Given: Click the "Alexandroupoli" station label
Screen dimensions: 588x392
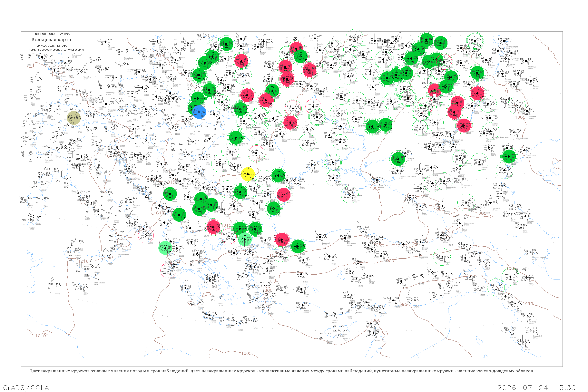Looking at the screenshot, I should [253, 245].
